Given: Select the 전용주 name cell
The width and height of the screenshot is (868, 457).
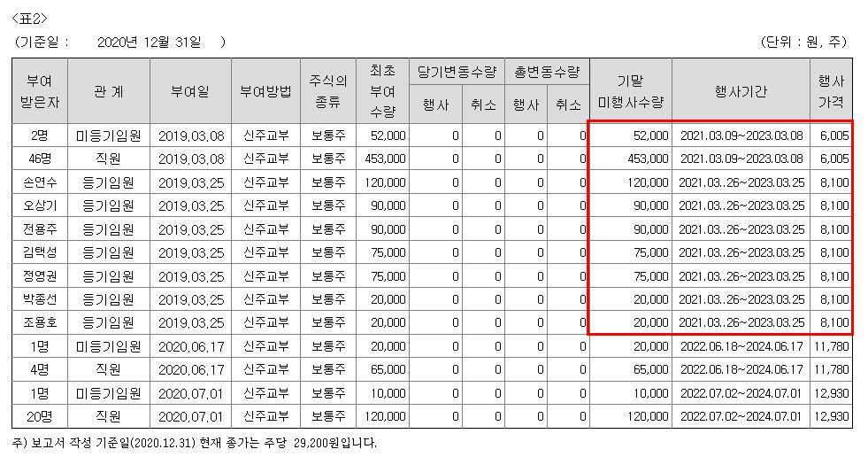Looking at the screenshot, I should pyautogui.click(x=40, y=228).
